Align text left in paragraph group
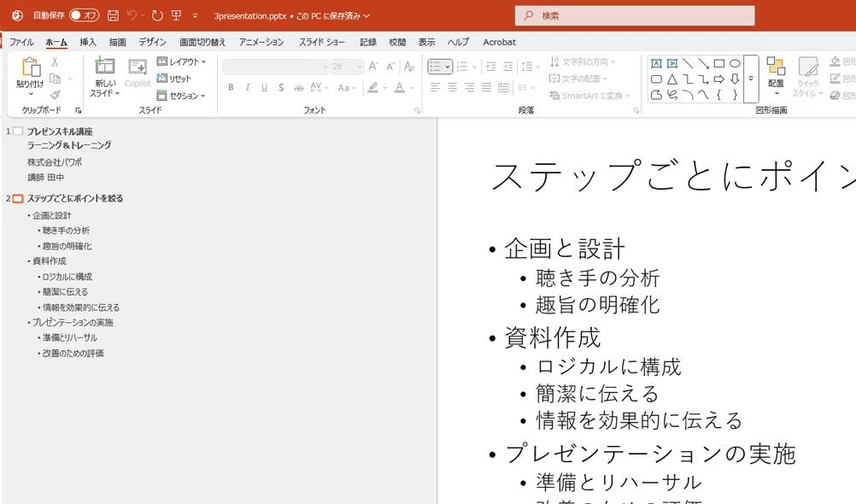This screenshot has height=504, width=856. [x=435, y=87]
